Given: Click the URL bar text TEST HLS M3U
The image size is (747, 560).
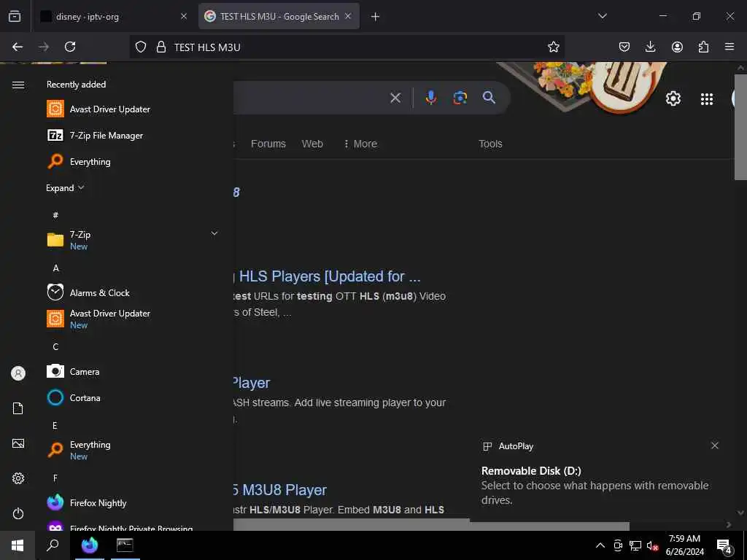Looking at the screenshot, I should pyautogui.click(x=207, y=47).
